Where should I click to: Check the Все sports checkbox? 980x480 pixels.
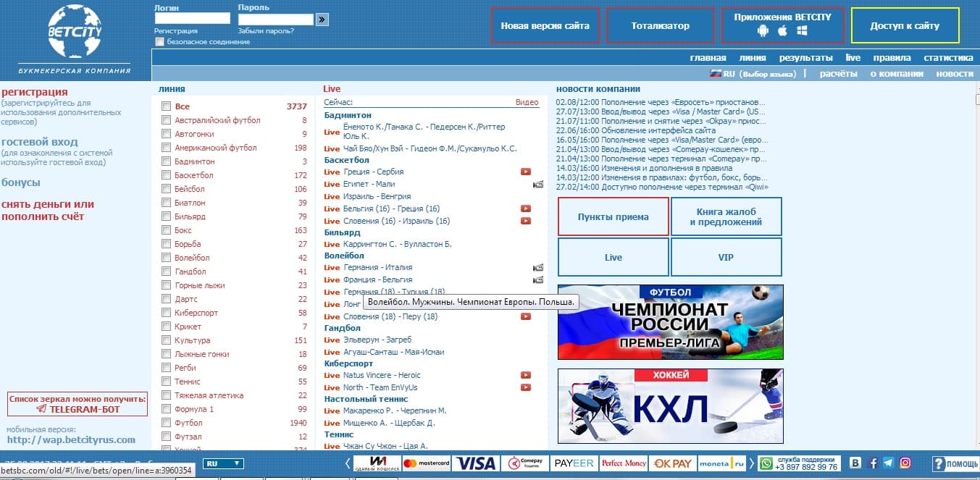click(167, 106)
